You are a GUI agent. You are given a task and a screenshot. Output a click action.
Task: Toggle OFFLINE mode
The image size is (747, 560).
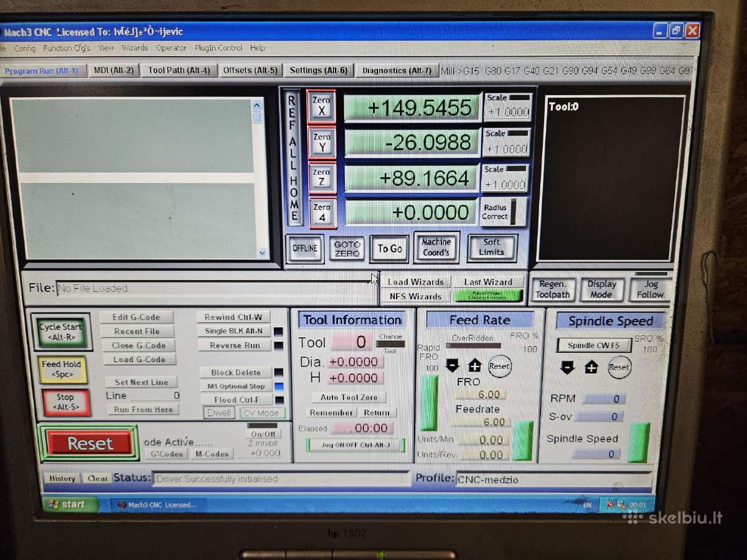click(x=304, y=248)
